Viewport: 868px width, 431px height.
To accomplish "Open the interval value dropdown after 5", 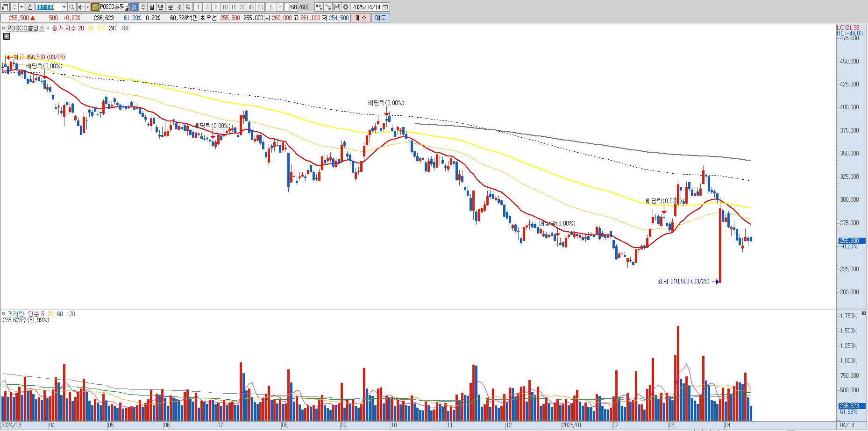I will [280, 7].
